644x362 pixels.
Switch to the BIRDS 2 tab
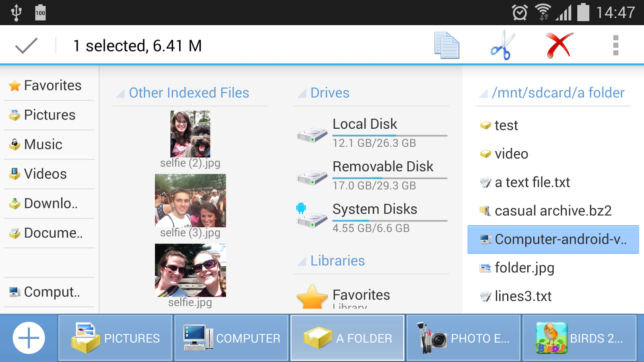click(580, 337)
